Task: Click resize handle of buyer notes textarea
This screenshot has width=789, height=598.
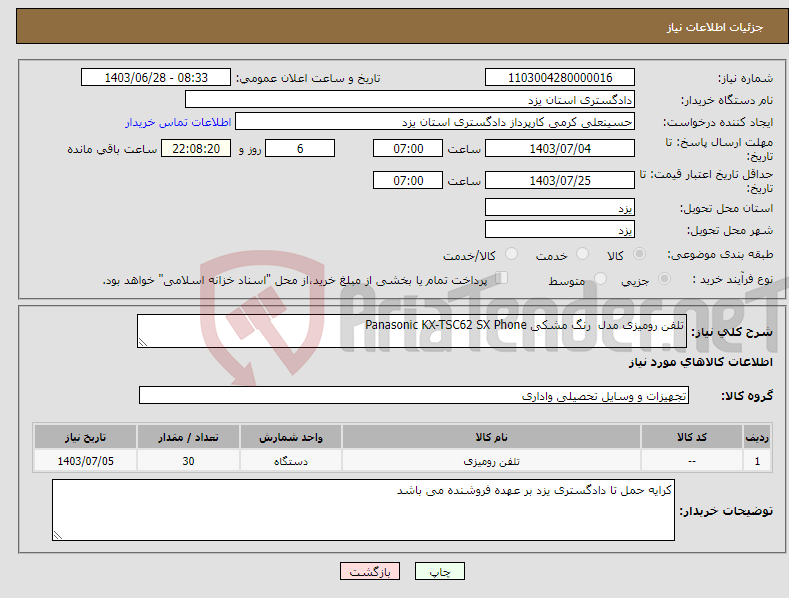Action: click(58, 535)
